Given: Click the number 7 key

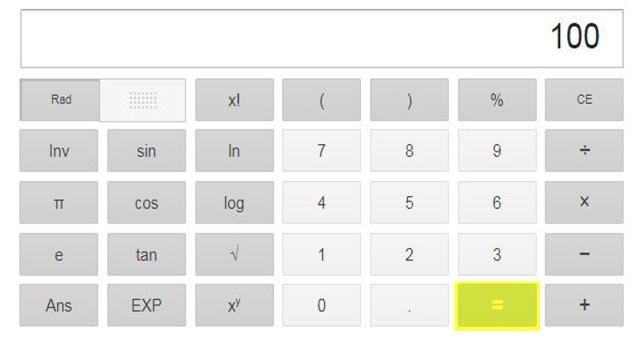Looking at the screenshot, I should click(322, 151).
